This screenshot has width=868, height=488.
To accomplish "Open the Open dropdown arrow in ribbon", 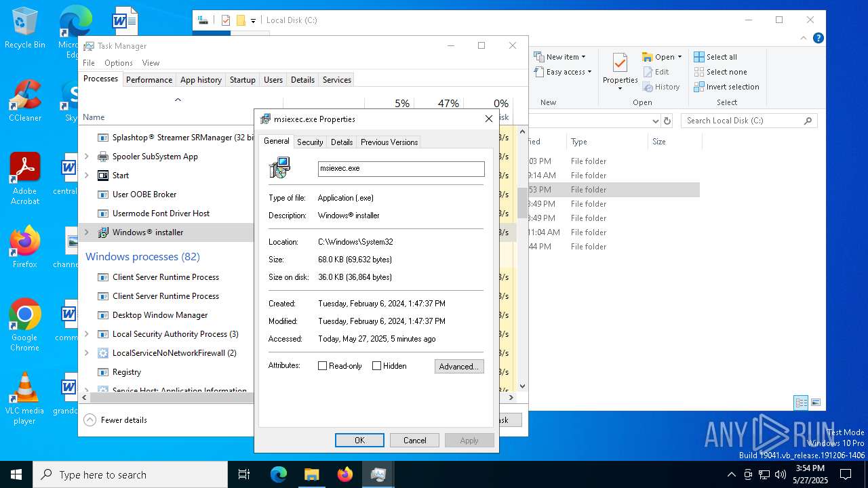I will (x=679, y=57).
